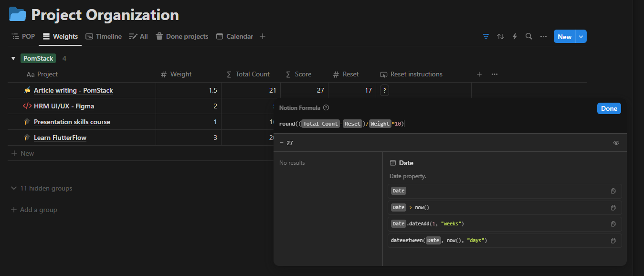Copy the plain Date example
The height and width of the screenshot is (276, 644).
(613, 191)
